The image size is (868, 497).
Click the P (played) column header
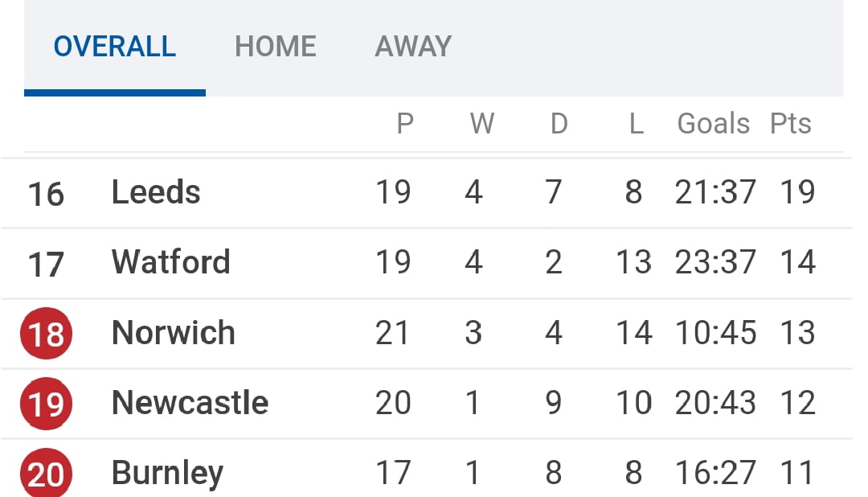[405, 124]
